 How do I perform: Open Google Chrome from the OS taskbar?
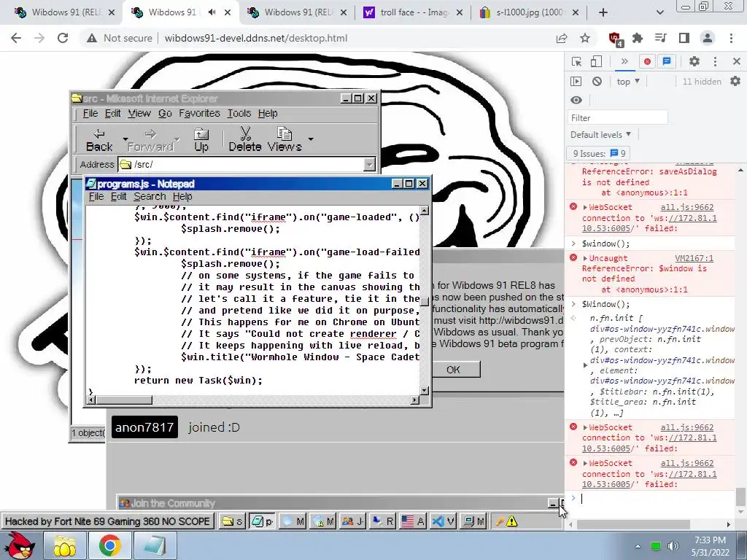tap(109, 545)
